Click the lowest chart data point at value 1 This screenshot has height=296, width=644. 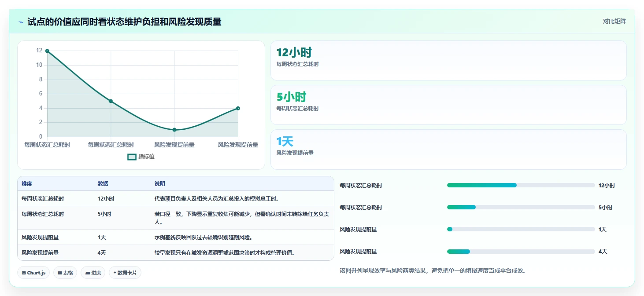(x=174, y=130)
